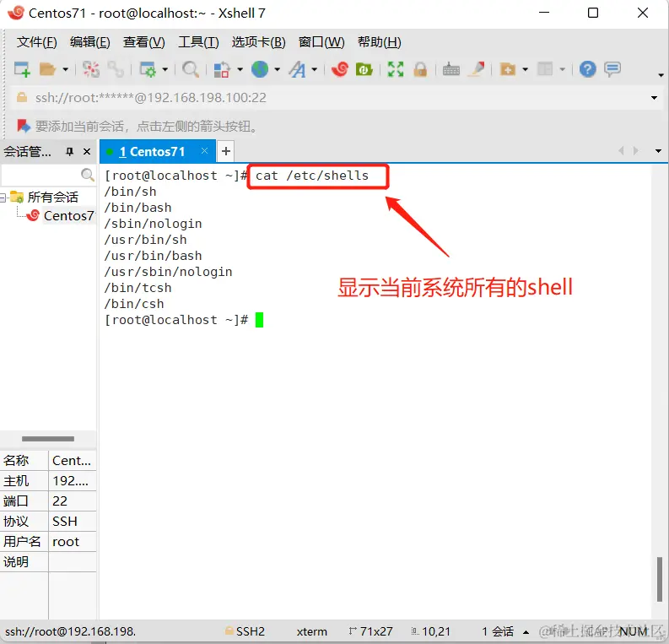Add a new tab with plus button
Image resolution: width=669 pixels, height=644 pixels.
coord(226,151)
